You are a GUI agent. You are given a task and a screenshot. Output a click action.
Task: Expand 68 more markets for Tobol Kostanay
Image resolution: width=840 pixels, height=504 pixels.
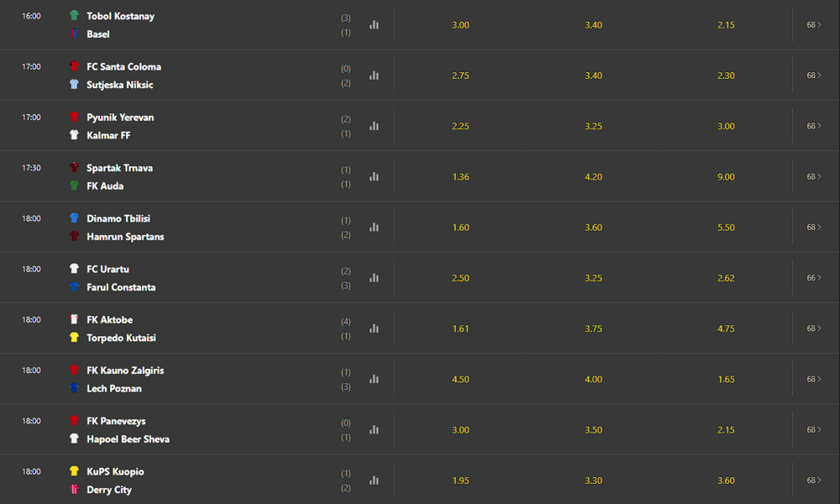814,24
